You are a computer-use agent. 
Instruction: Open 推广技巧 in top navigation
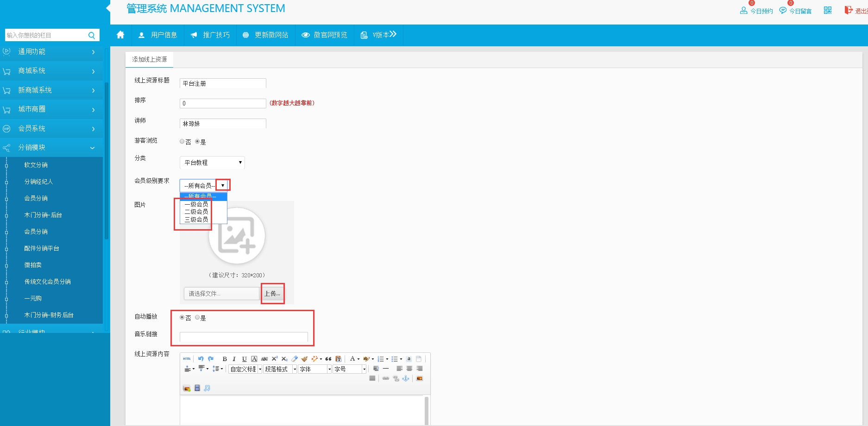click(210, 35)
